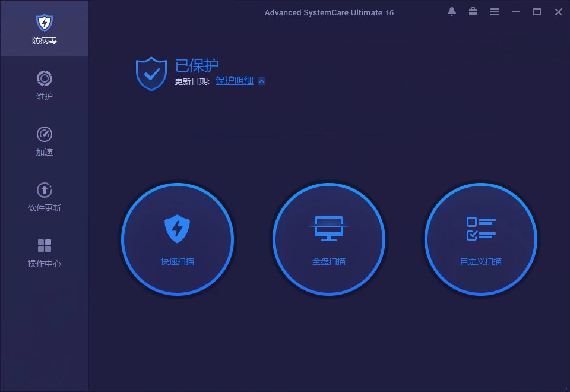The image size is (570, 392).
Task: Switch to the 维护 maintenance tab
Action: (44, 85)
